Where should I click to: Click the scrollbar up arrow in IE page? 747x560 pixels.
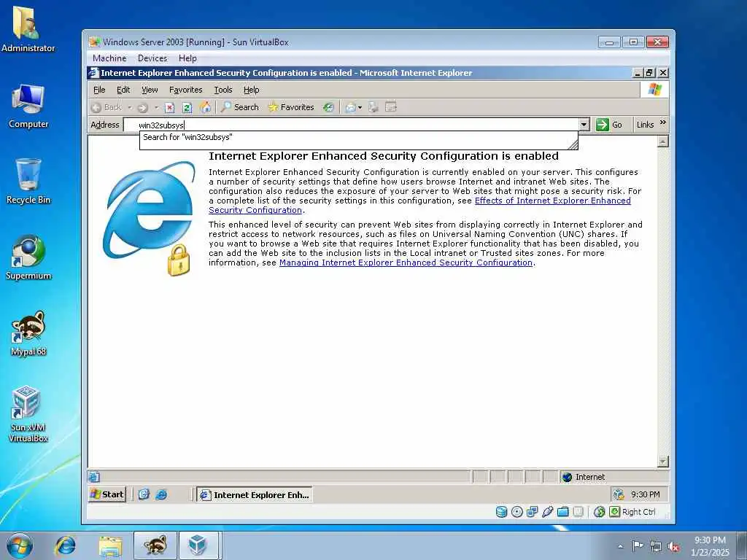click(x=662, y=141)
